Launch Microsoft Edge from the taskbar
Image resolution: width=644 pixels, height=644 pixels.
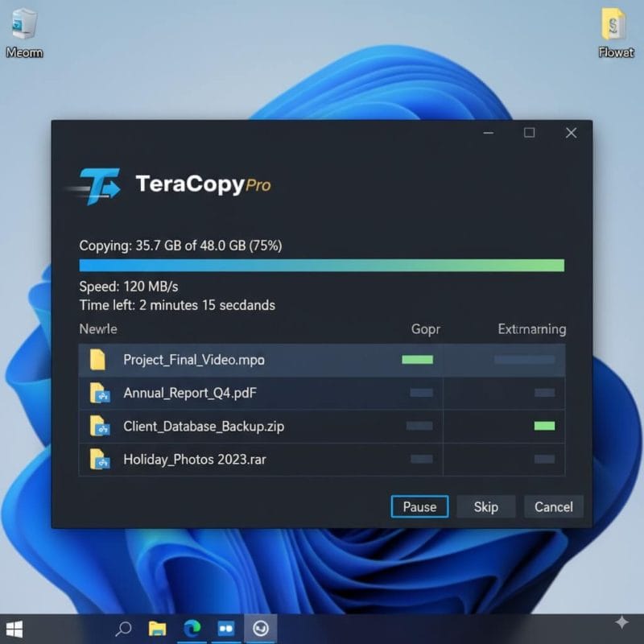(x=192, y=628)
